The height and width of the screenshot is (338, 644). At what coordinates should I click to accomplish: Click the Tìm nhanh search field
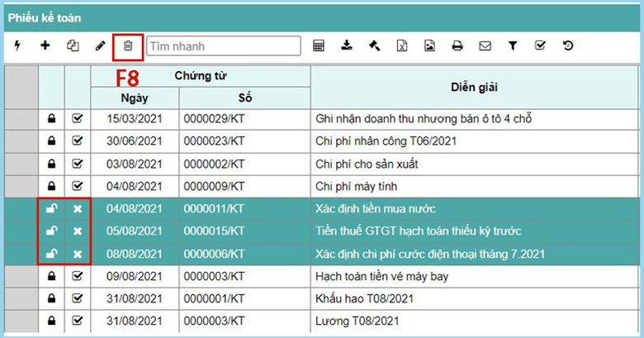tap(224, 46)
